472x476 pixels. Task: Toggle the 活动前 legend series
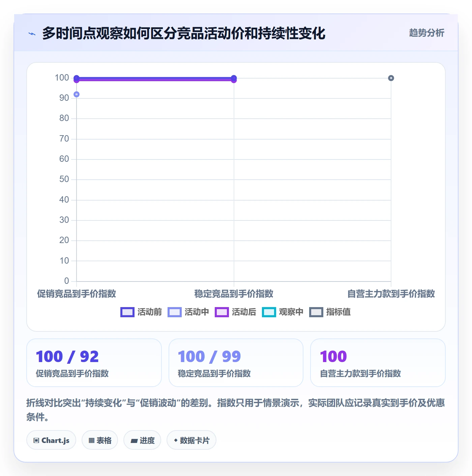(x=141, y=312)
